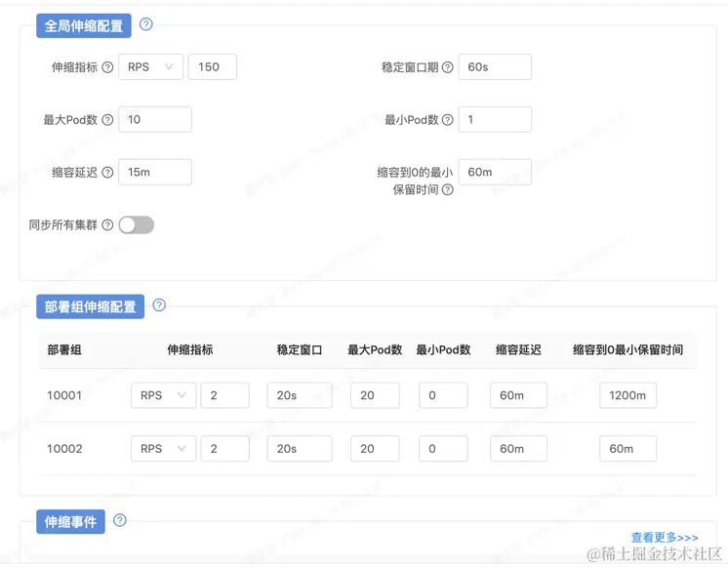Focus 稳定窗口 field for group 10002
This screenshot has width=728, height=568.
coord(300,449)
